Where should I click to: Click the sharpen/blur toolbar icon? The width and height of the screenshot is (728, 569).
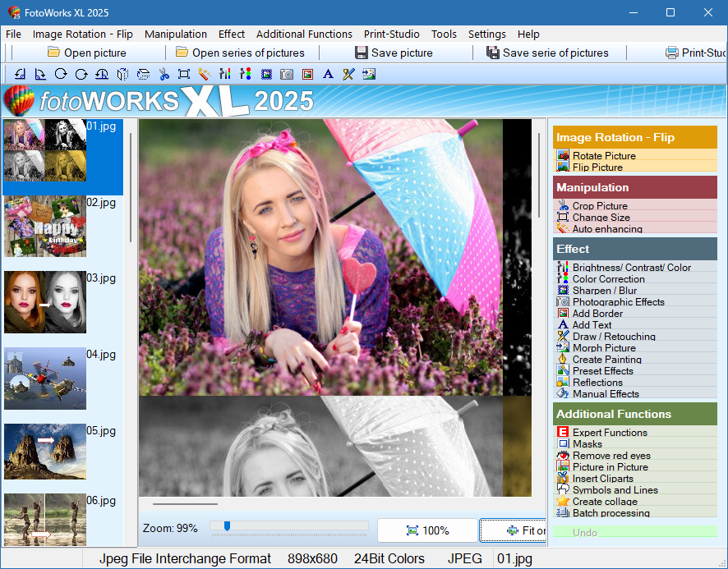pos(266,74)
